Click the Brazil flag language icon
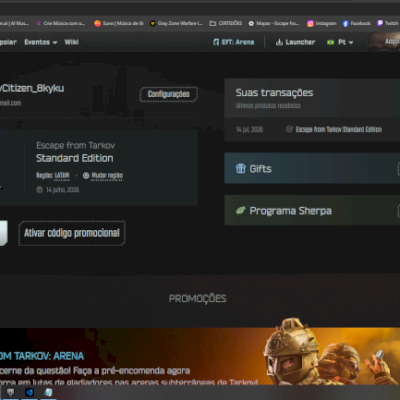Image resolution: width=400 pixels, height=400 pixels. click(330, 42)
